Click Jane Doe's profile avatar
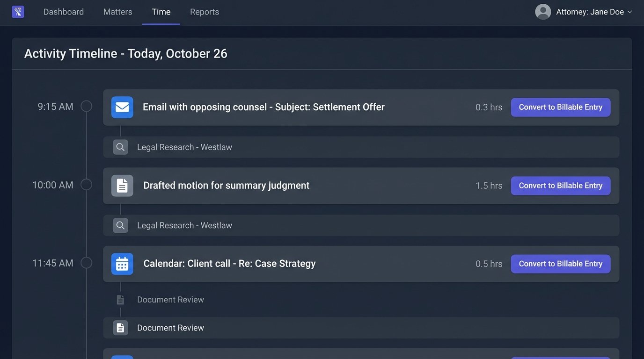This screenshot has width=644, height=359. 543,12
